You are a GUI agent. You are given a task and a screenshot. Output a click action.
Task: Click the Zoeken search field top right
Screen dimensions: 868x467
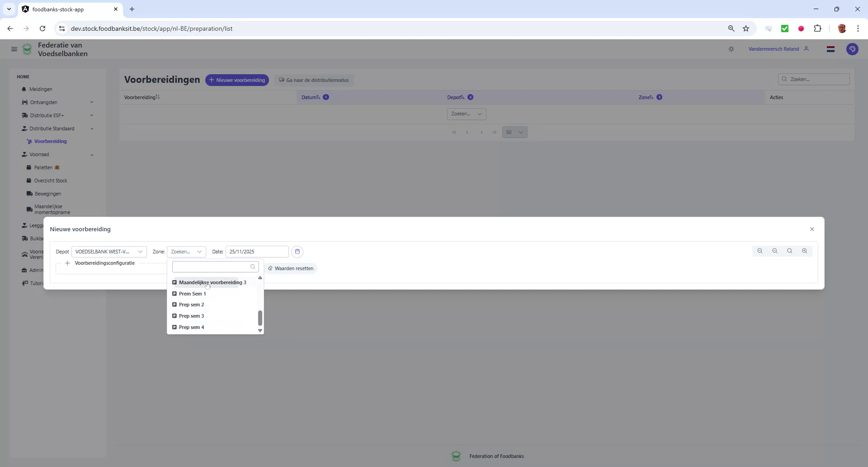pyautogui.click(x=814, y=79)
